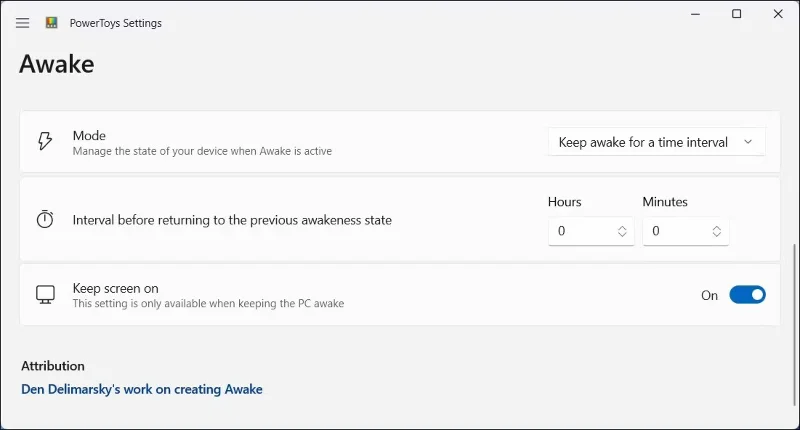This screenshot has height=430, width=800.
Task: Close the PowerToys Settings window
Action: pyautogui.click(x=778, y=14)
